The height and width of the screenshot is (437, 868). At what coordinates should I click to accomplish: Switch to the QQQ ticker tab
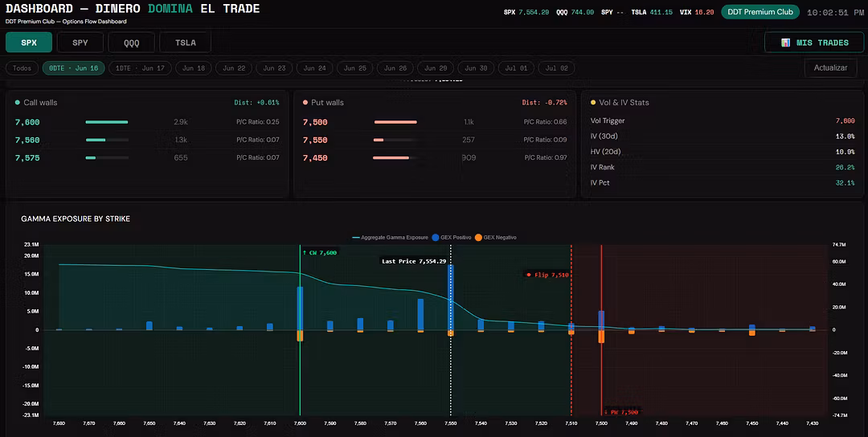click(132, 43)
